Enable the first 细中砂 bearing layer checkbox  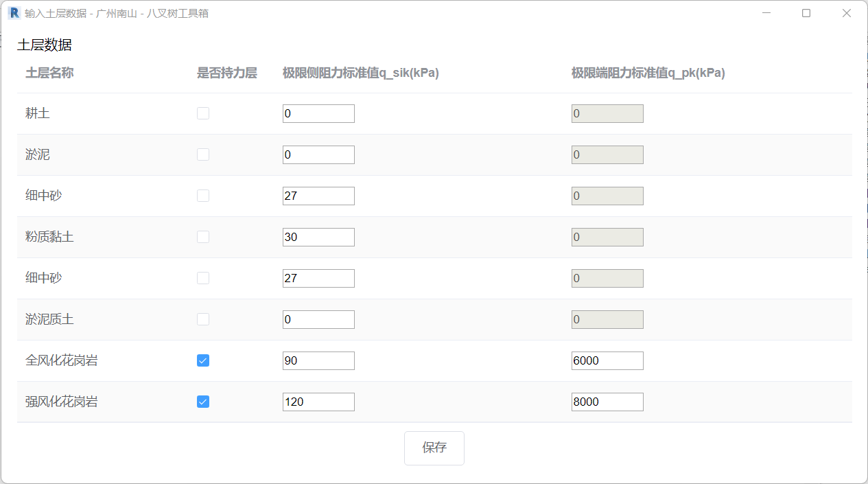(x=203, y=196)
